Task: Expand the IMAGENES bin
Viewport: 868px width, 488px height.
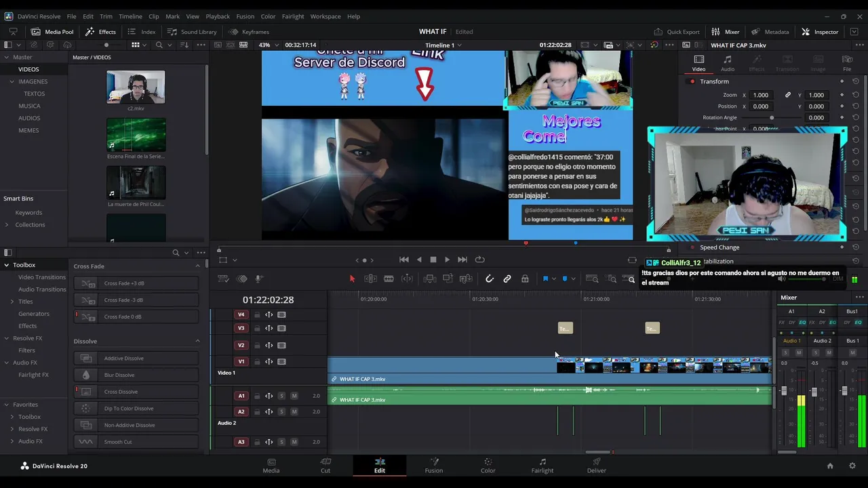Action: 12,81
